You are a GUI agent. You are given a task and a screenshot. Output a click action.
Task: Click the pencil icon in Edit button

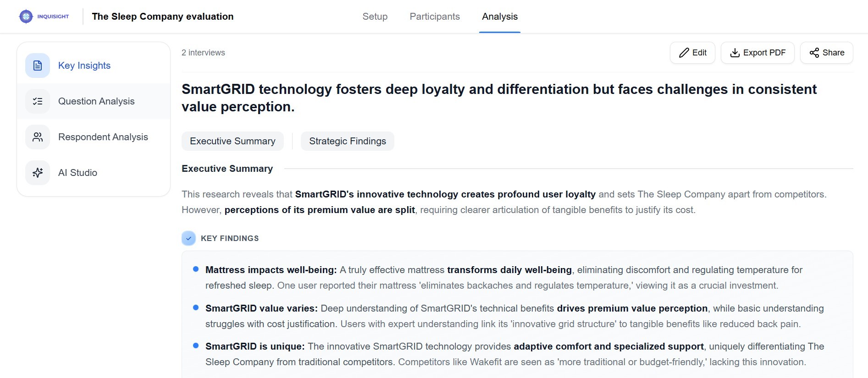click(x=684, y=53)
